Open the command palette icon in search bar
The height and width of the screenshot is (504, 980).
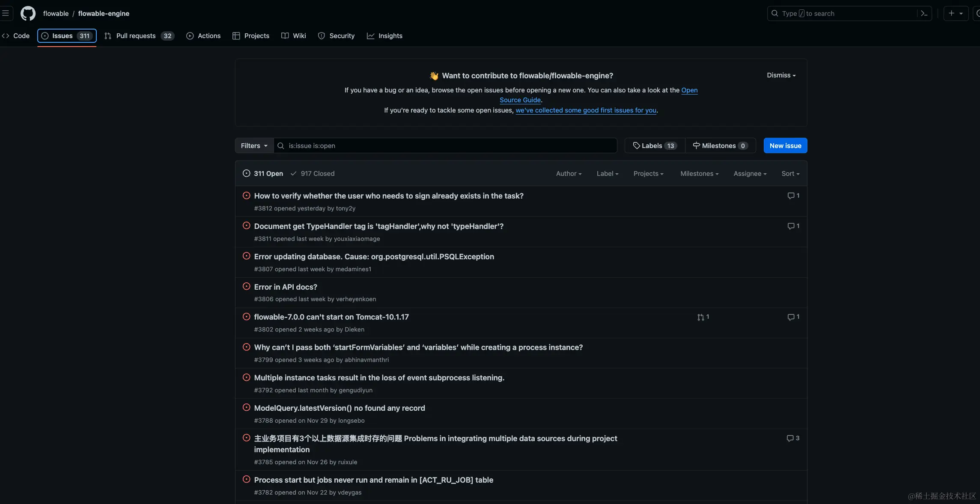click(924, 13)
